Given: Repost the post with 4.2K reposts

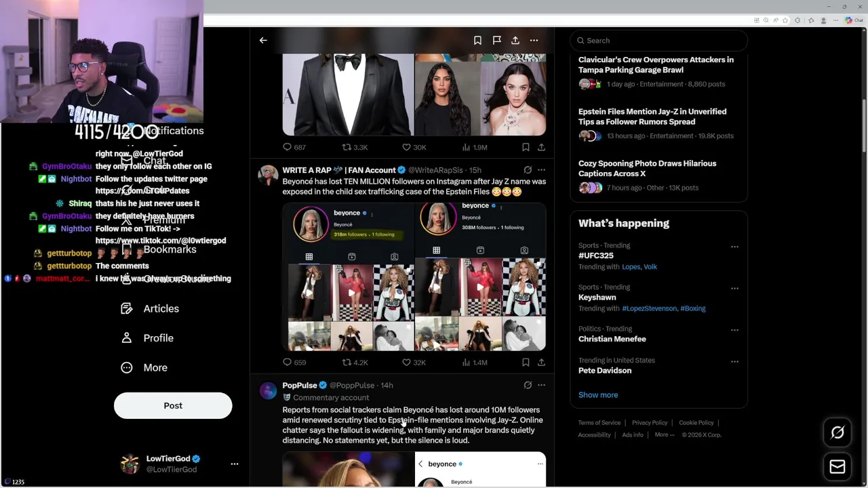Looking at the screenshot, I should [x=355, y=363].
